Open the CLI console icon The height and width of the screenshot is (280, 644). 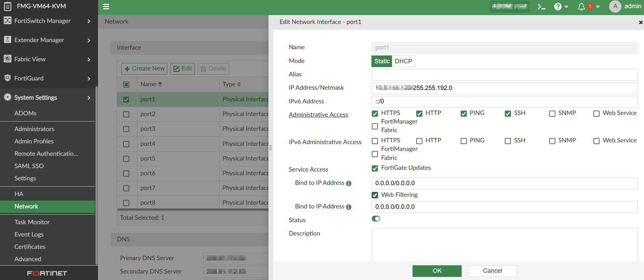coord(541,7)
